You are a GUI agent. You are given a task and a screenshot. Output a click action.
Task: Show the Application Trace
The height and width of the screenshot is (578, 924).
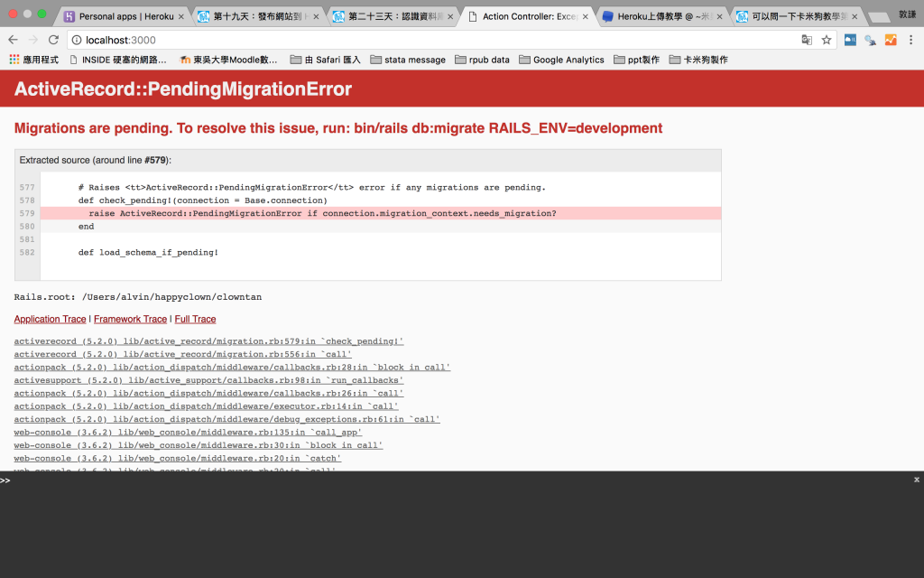51,319
